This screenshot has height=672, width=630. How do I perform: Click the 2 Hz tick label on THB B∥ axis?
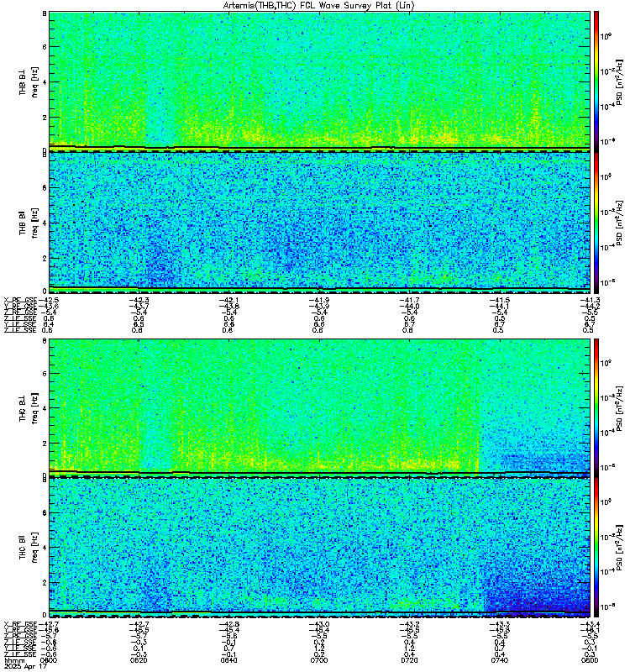[45, 258]
